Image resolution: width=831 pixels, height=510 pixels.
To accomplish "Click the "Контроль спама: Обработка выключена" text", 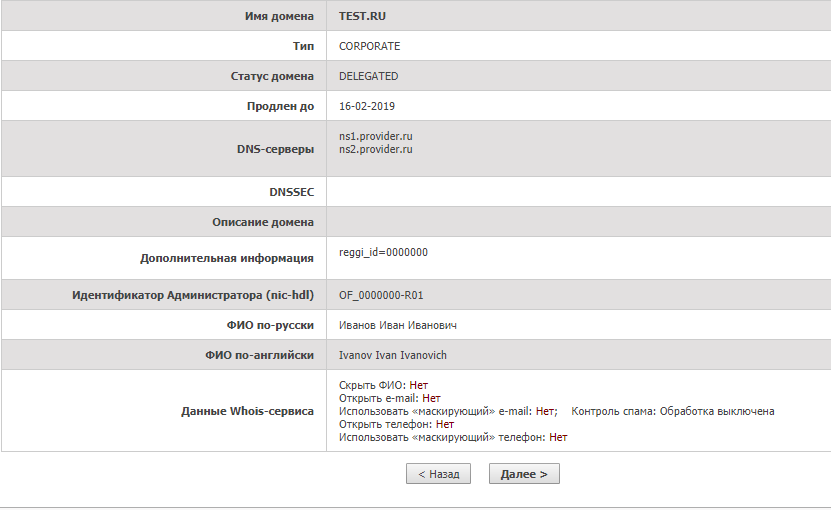I will tap(672, 411).
